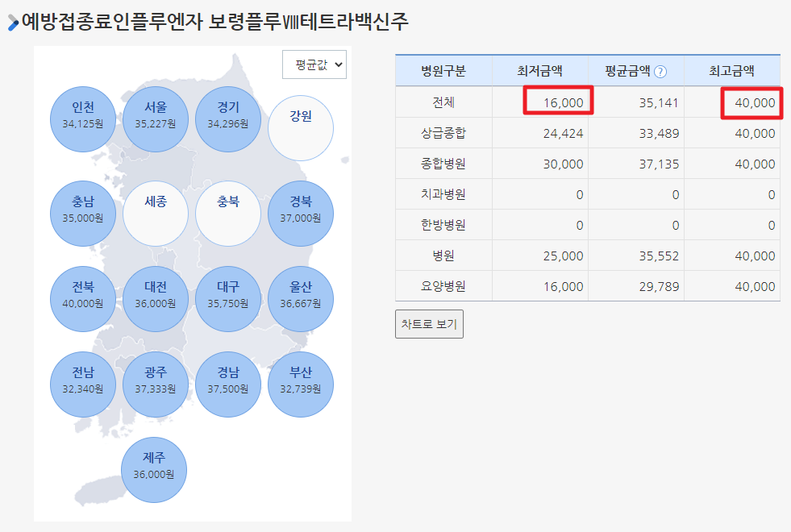Select the 제주 region circle
Screen dimensions: 791x532
click(154, 469)
